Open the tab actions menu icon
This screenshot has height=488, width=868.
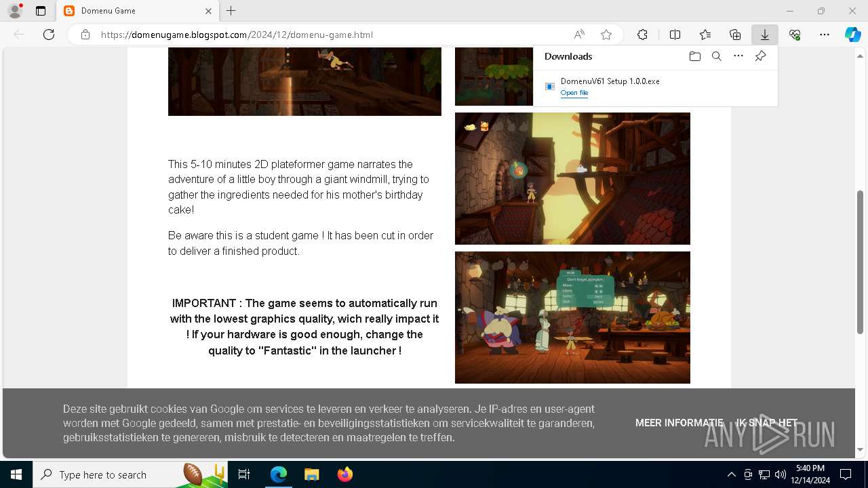point(41,11)
